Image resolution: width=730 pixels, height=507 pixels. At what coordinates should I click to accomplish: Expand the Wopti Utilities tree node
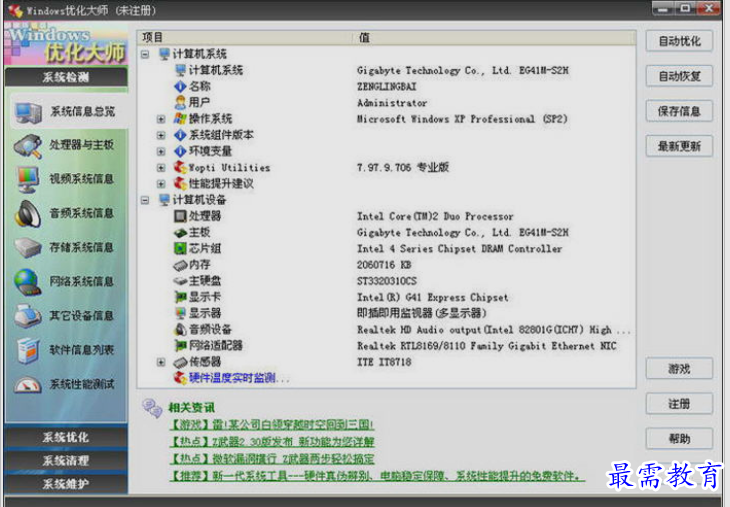[x=161, y=168]
